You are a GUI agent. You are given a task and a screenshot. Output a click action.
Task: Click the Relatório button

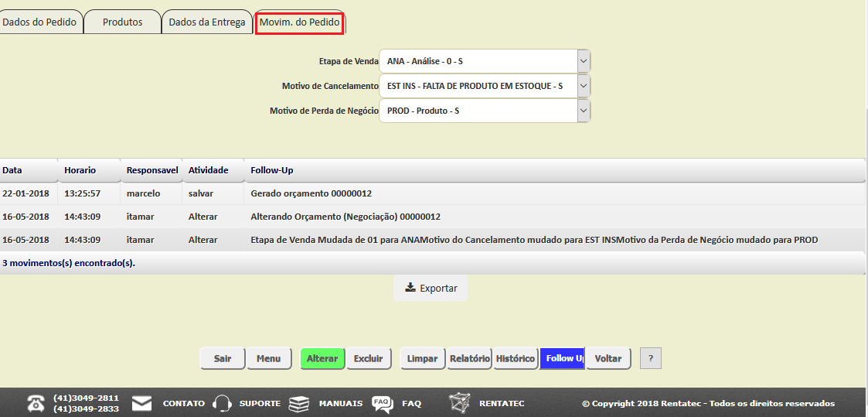pyautogui.click(x=469, y=358)
